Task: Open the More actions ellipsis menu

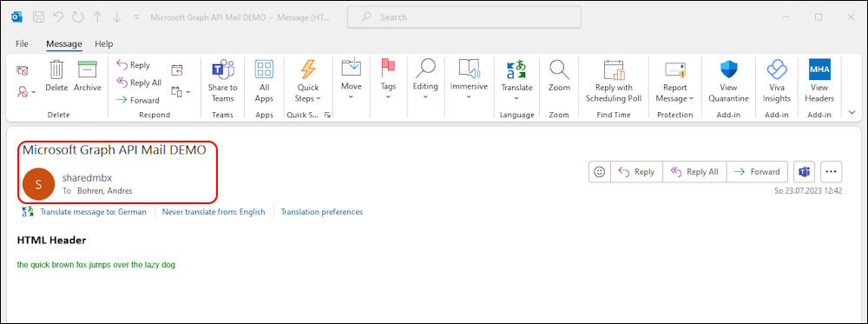Action: 831,172
